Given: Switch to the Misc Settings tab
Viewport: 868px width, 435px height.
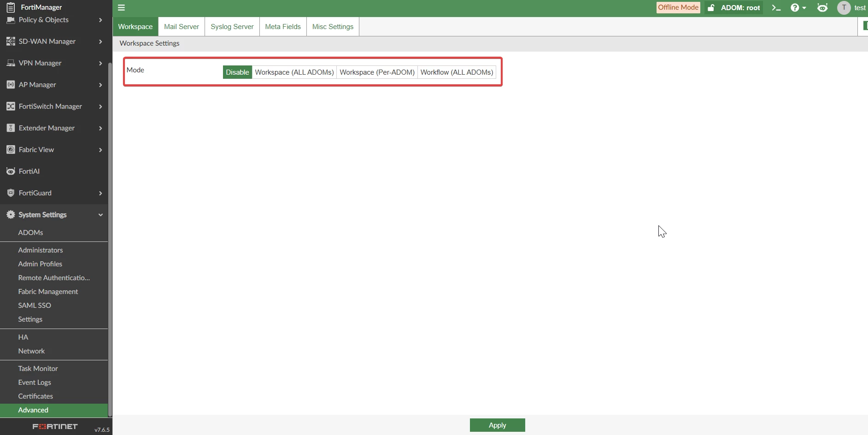Looking at the screenshot, I should 333,27.
